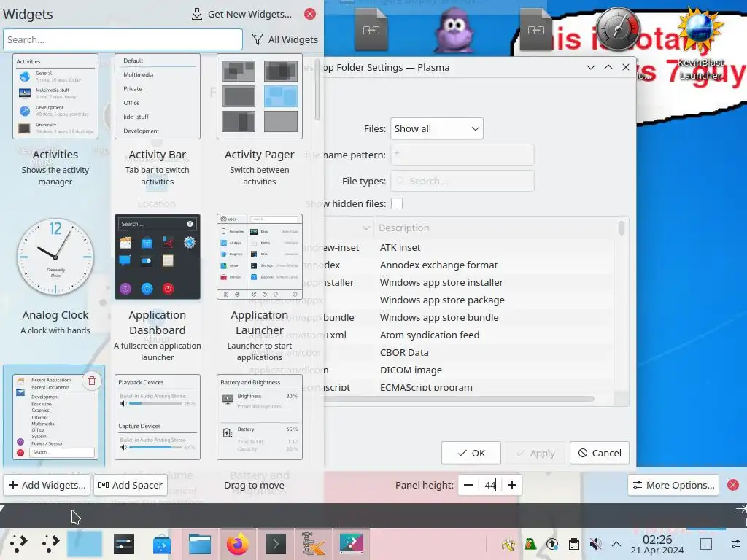
Task: Focus the Widgets search field
Action: click(x=123, y=39)
